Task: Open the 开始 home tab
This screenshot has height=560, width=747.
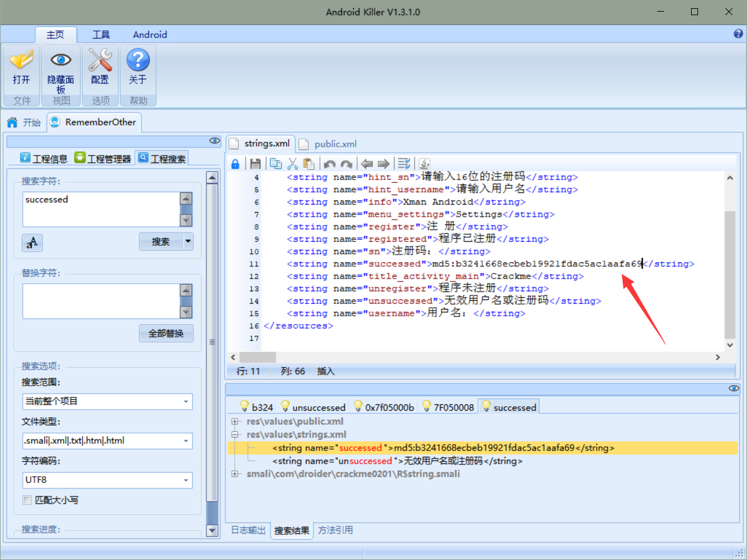Action: [x=24, y=122]
